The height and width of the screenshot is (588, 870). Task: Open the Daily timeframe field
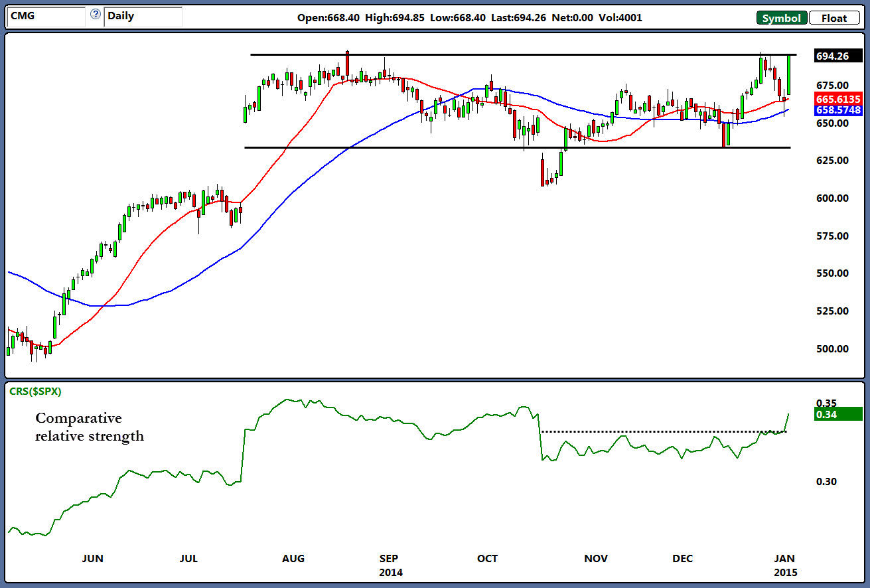pyautogui.click(x=143, y=17)
